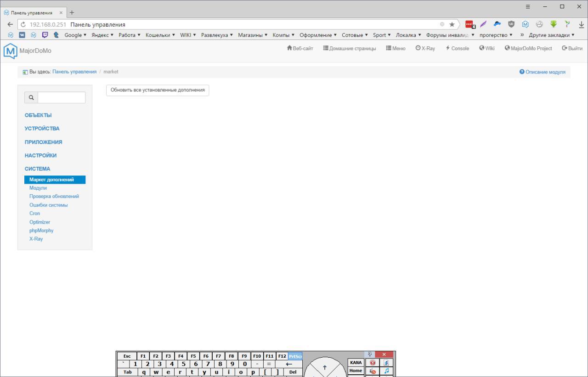Open the Google bookmarks folder dropdown
Viewport: 588px width, 377px height.
point(75,35)
